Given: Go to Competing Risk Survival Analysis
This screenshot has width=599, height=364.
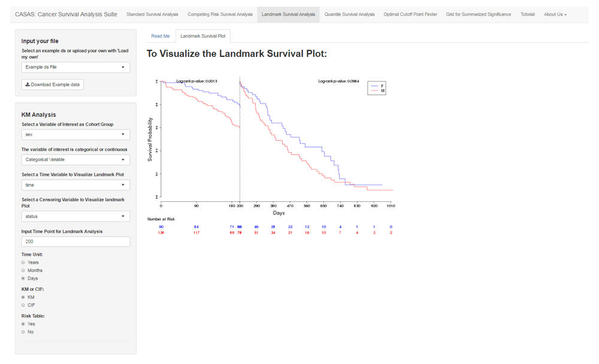Looking at the screenshot, I should point(220,14).
